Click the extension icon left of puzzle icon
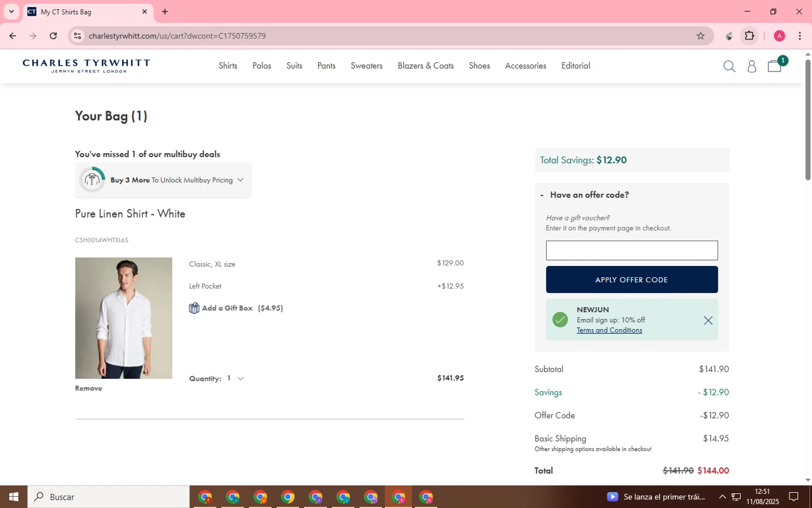This screenshot has height=508, width=812. (729, 36)
